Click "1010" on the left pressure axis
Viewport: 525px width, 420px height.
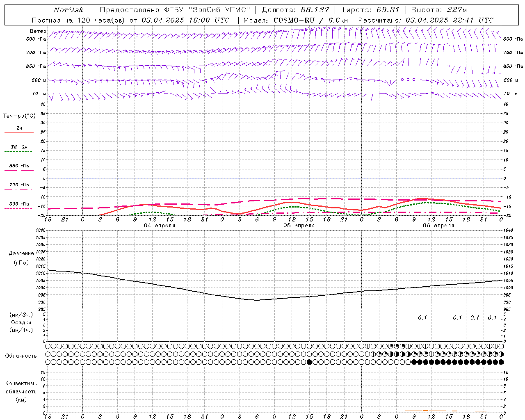41,273
